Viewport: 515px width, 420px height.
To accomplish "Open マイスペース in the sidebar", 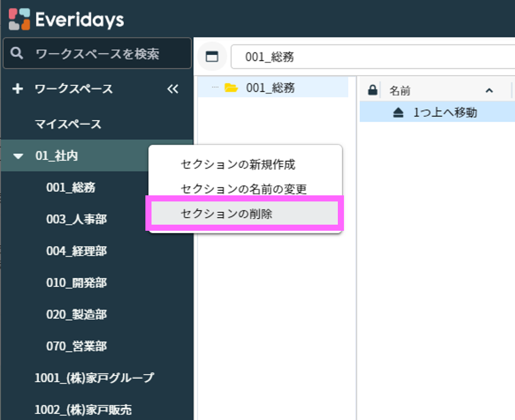I will point(68,125).
